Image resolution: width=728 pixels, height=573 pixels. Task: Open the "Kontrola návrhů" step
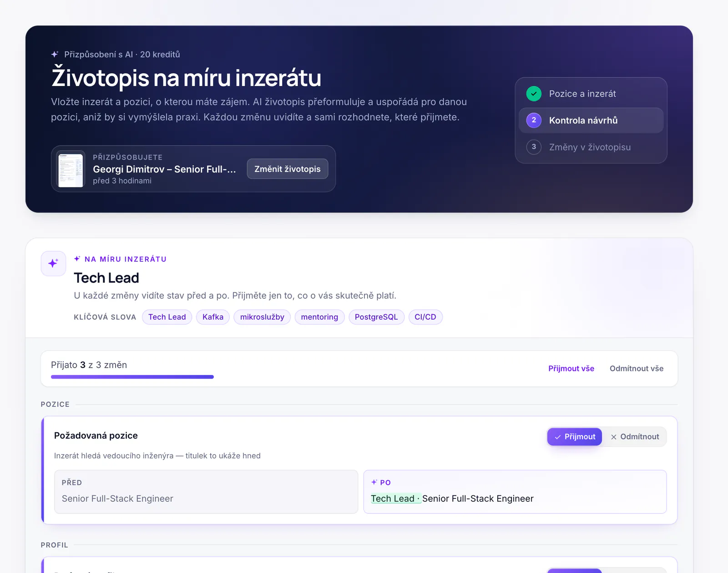pos(591,120)
